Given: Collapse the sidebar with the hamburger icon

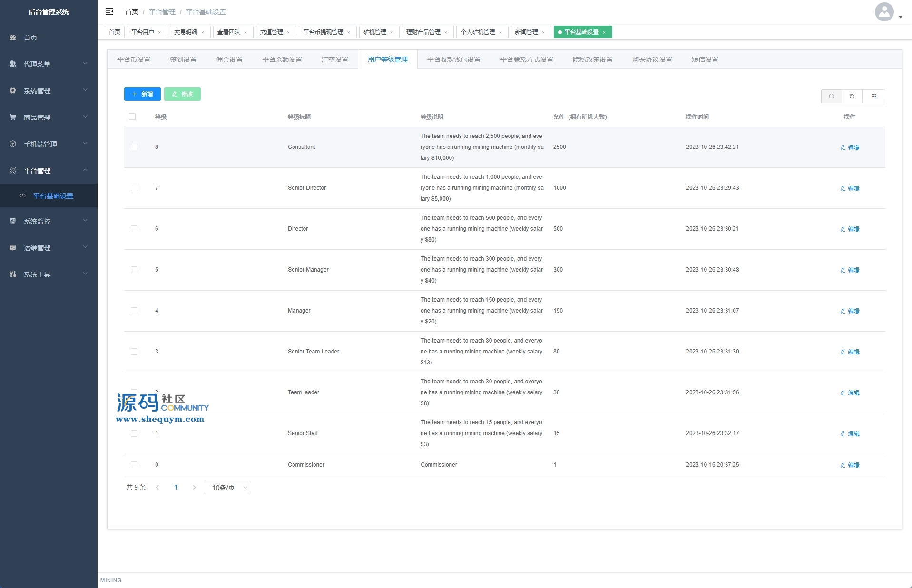Looking at the screenshot, I should pyautogui.click(x=109, y=11).
